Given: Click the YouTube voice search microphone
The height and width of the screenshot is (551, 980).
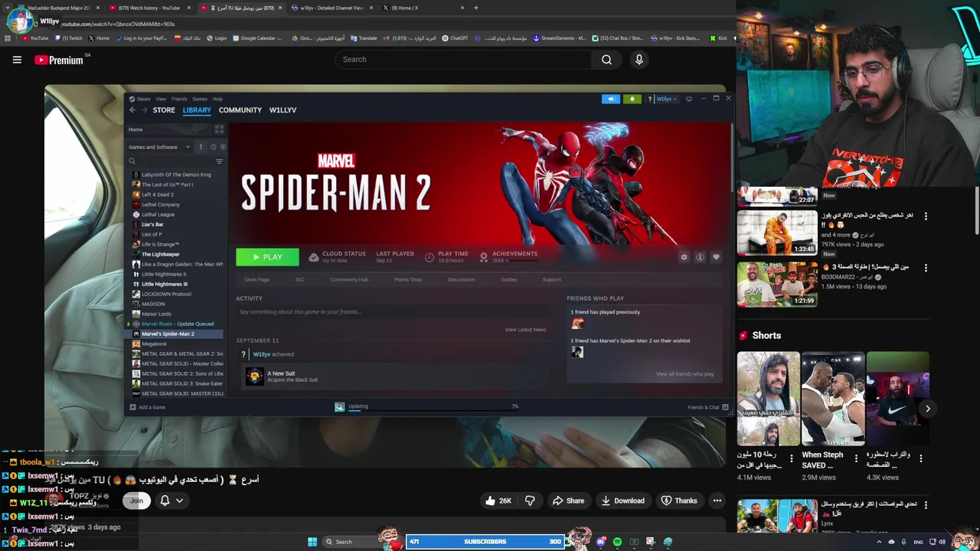Looking at the screenshot, I should point(639,60).
